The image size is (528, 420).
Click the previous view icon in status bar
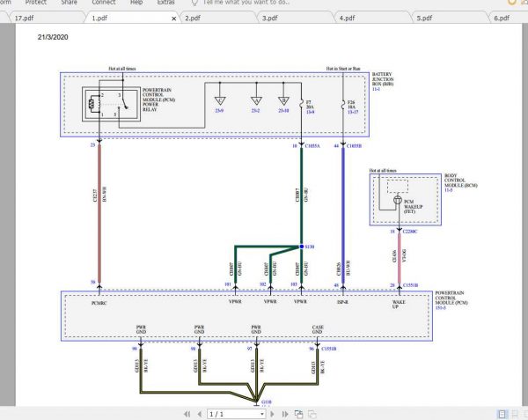pyautogui.click(x=298, y=413)
